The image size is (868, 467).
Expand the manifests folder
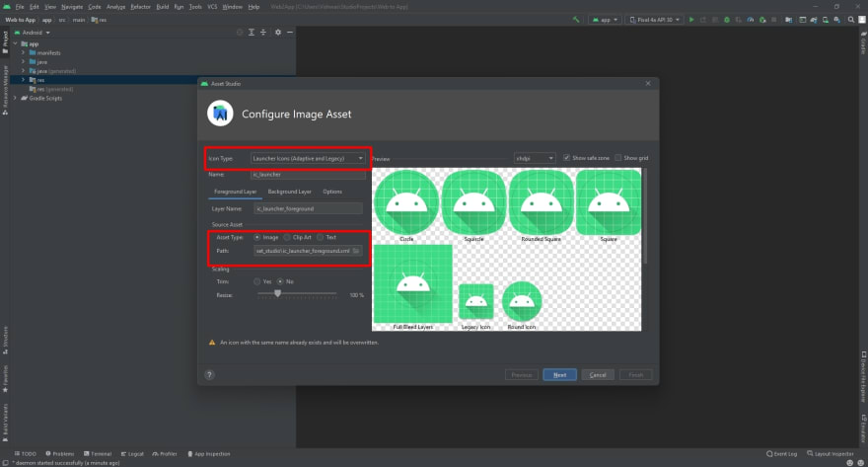(x=24, y=52)
